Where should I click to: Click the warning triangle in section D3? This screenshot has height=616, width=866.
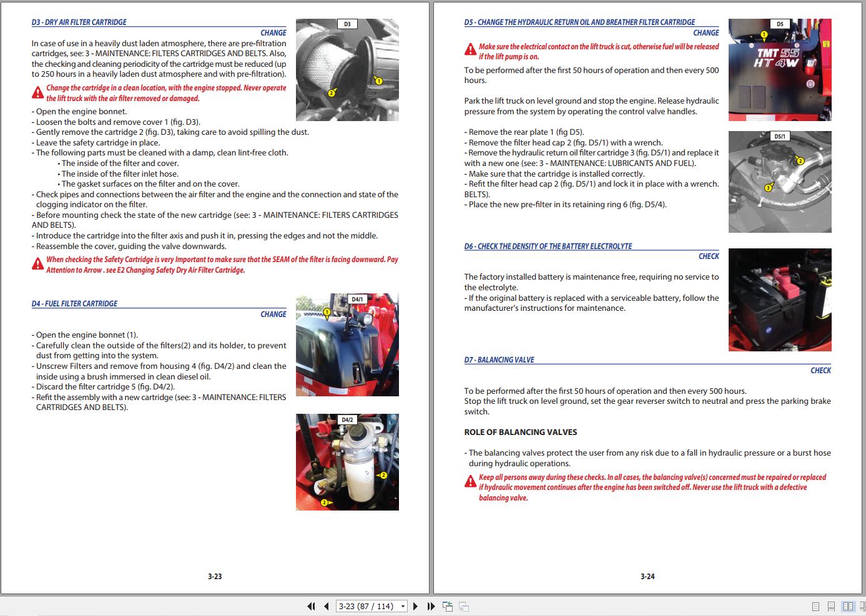pyautogui.click(x=37, y=92)
